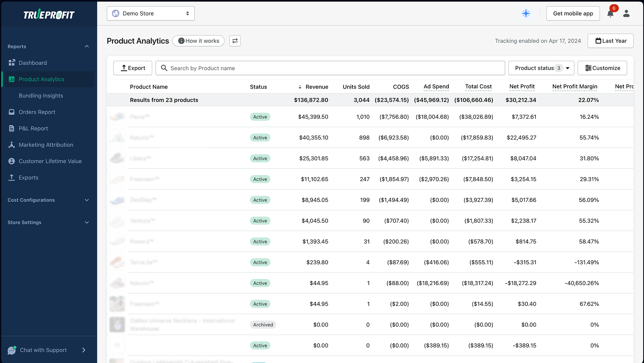Image resolution: width=644 pixels, height=363 pixels.
Task: Click the Export button
Action: pos(132,68)
